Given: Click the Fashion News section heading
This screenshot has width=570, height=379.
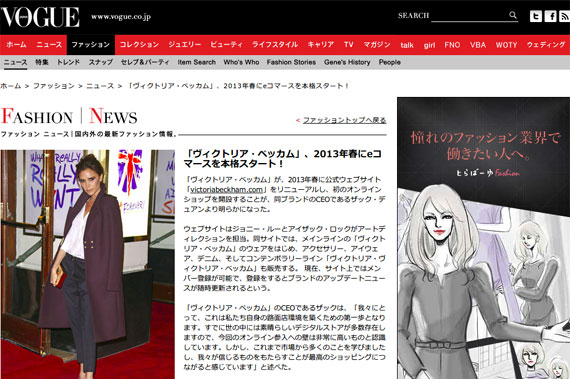Looking at the screenshot, I should pyautogui.click(x=69, y=116).
